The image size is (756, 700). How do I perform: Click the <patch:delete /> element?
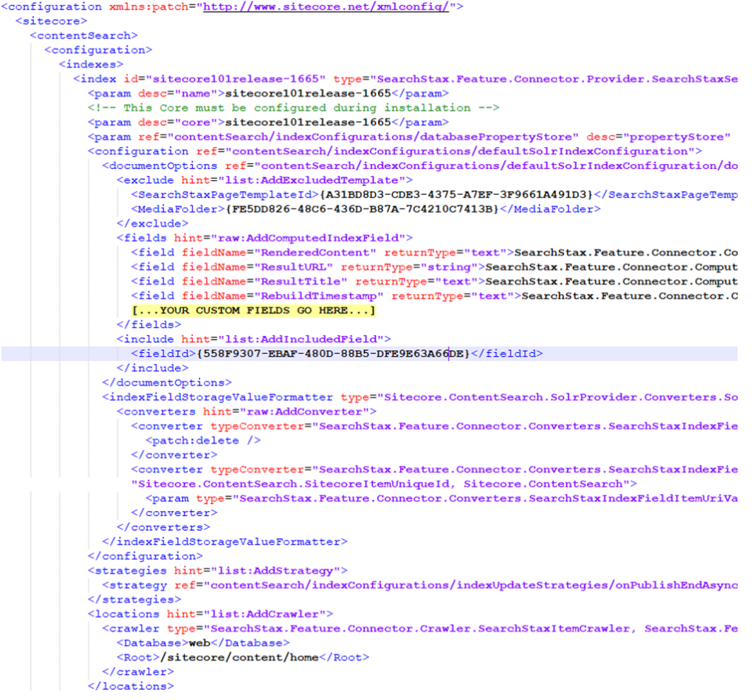coord(204,441)
